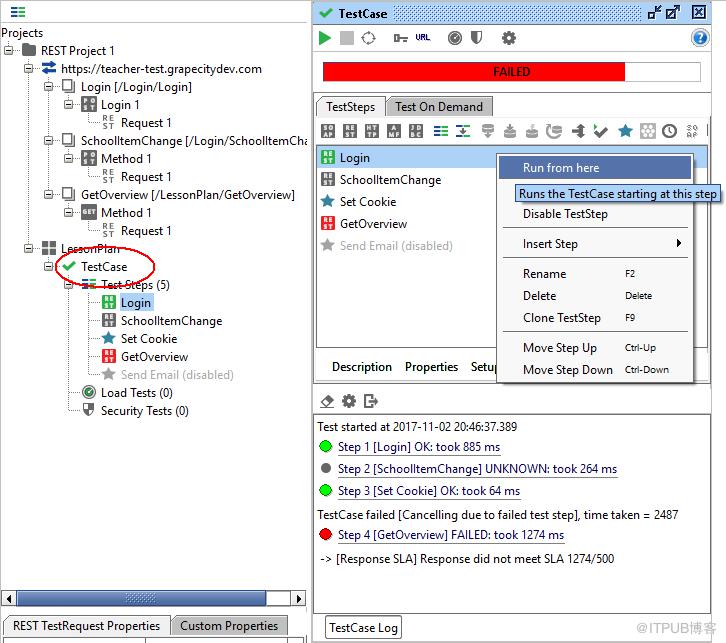
Task: Click right arrow of horizontal scrollbar
Action: point(299,599)
